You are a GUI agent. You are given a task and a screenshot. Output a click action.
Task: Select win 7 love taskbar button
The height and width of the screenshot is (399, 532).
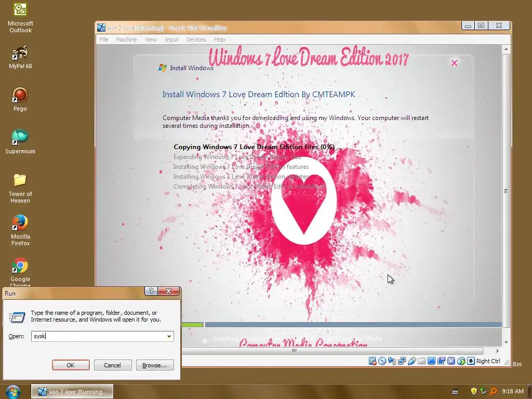click(72, 392)
